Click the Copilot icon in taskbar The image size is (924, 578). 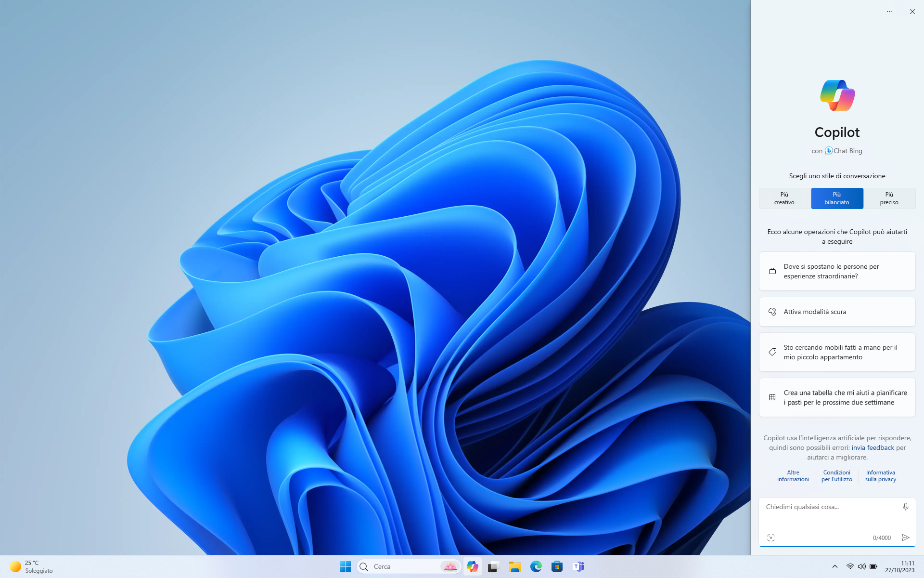(x=472, y=566)
